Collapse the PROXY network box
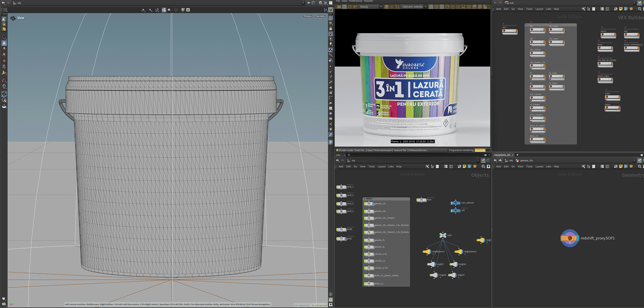Viewport: 644px width, 308px height. coord(365,199)
